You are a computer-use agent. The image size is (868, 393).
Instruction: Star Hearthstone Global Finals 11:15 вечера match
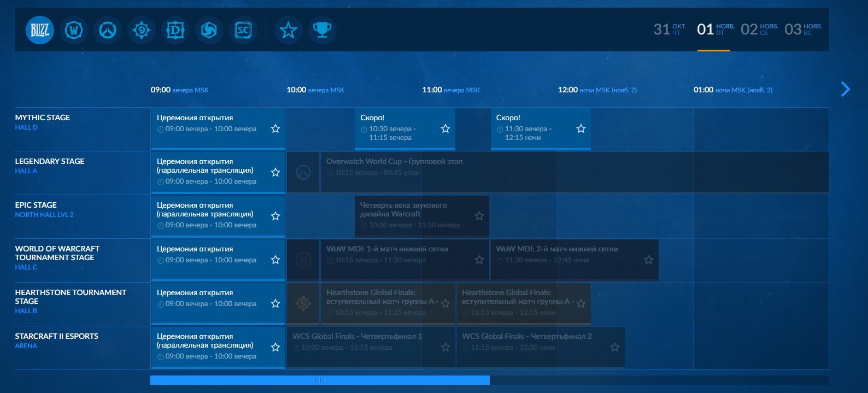tap(581, 303)
